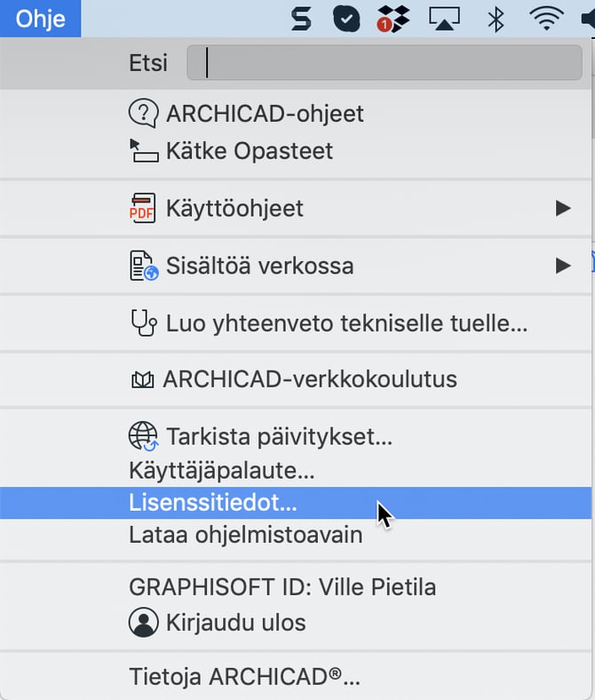The image size is (595, 700).
Task: Open the Bluetooth status menu
Action: pos(496,19)
